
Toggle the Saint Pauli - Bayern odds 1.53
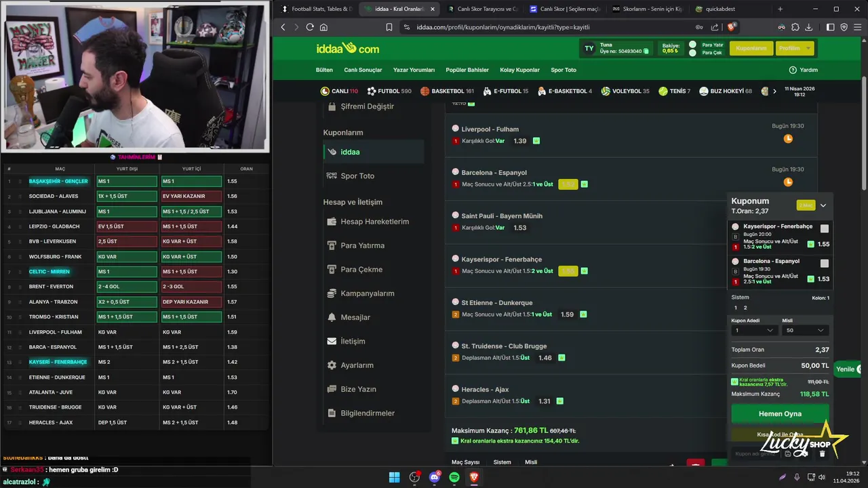(520, 228)
